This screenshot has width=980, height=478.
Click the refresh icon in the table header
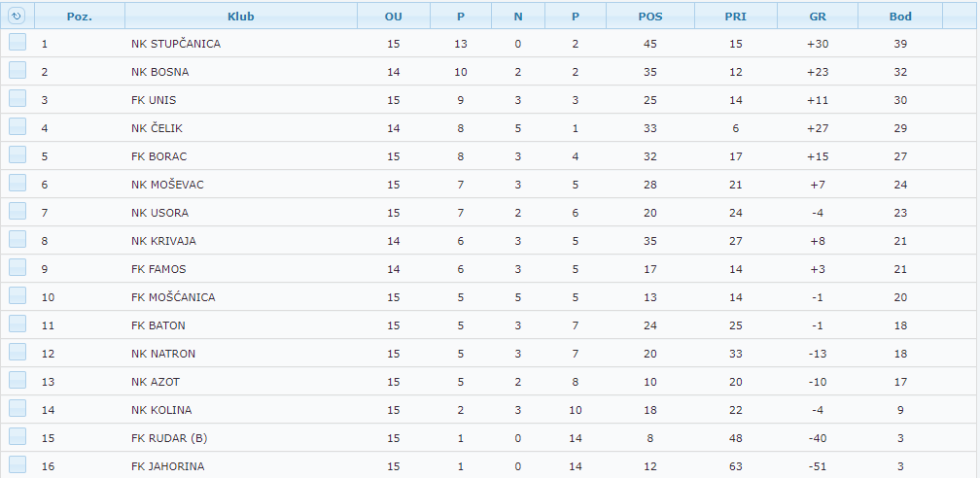point(17,16)
